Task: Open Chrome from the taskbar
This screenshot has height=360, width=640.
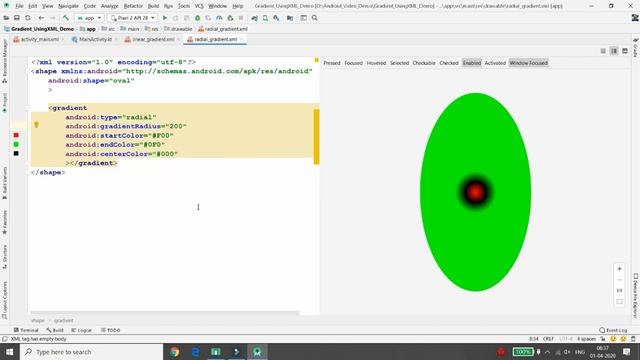Action: 175,352
